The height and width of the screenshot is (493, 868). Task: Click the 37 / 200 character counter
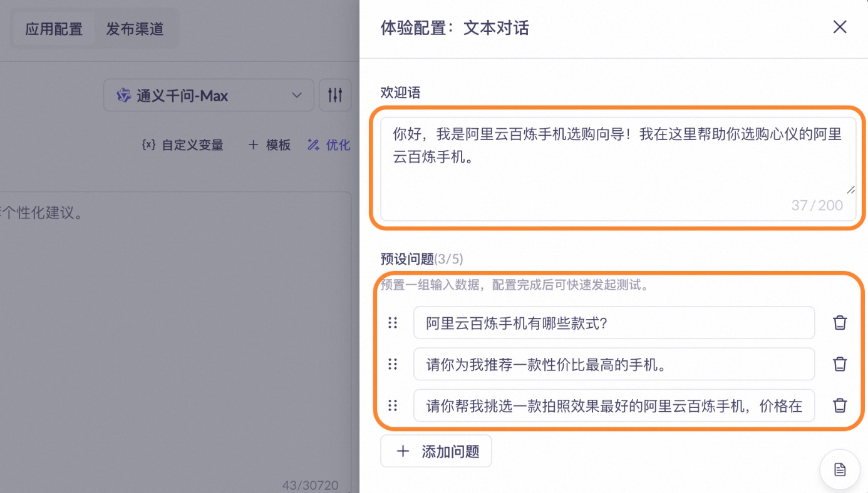coord(817,205)
